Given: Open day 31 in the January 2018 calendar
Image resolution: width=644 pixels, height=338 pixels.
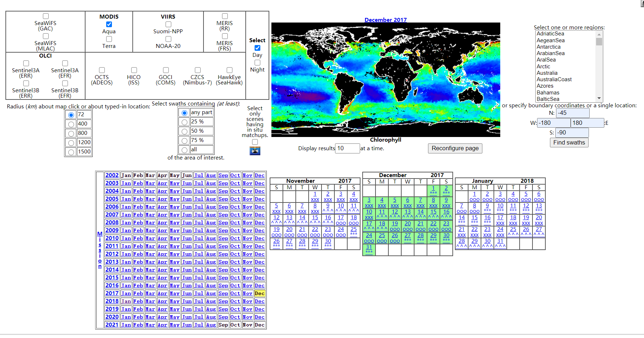Looking at the screenshot, I should coord(500,241).
